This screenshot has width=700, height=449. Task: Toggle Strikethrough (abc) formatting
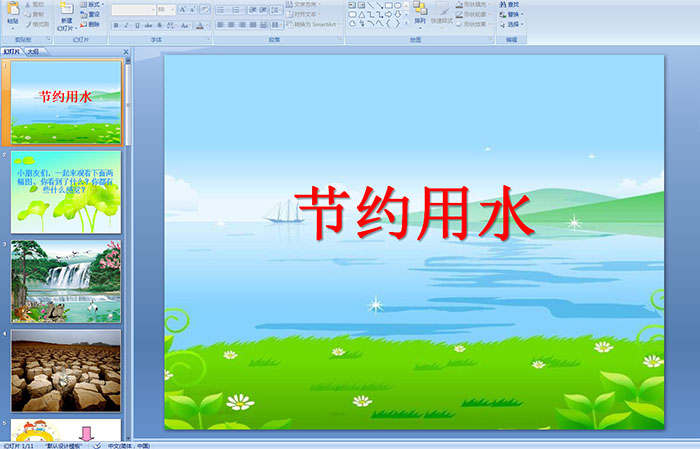(148, 25)
